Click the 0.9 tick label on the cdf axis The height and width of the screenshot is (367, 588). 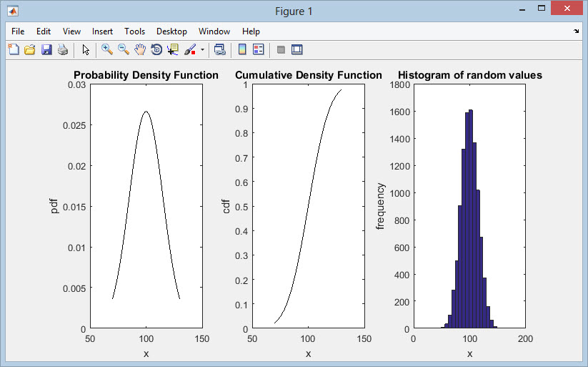(x=241, y=109)
